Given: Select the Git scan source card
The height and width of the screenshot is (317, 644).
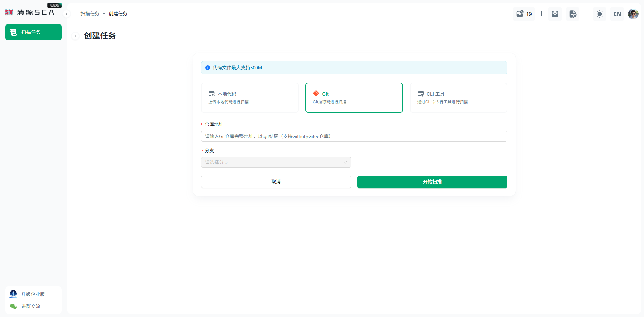Looking at the screenshot, I should tap(354, 98).
